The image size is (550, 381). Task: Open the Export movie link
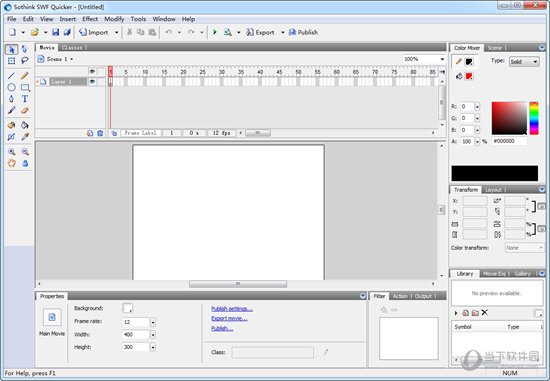click(x=229, y=319)
